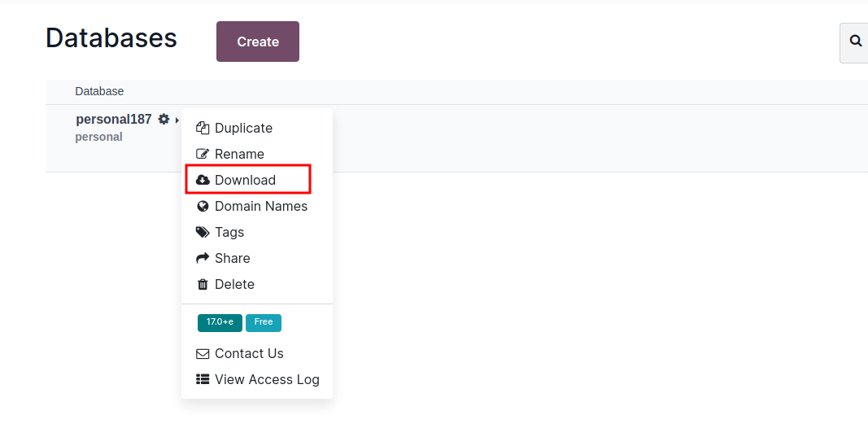Click the Free plan badge

click(x=264, y=323)
